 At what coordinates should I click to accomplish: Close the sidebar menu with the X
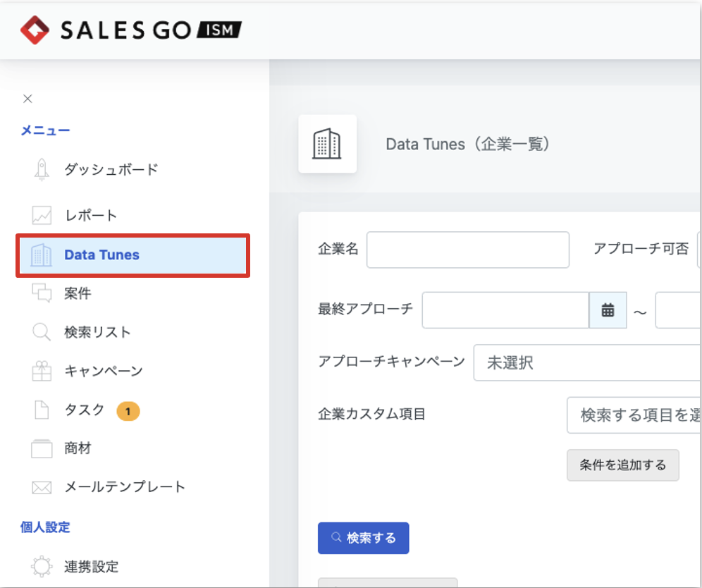click(x=27, y=99)
